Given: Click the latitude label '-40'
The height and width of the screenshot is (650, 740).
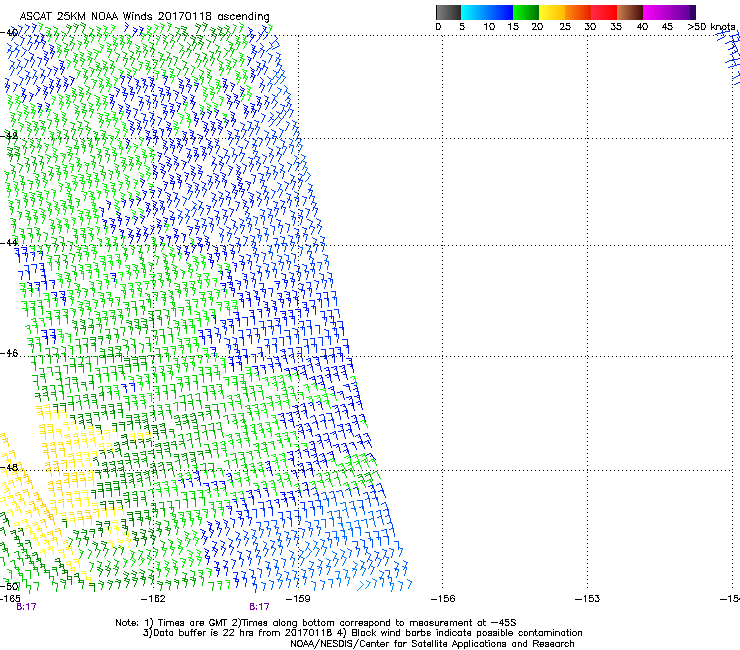Looking at the screenshot, I should click(9, 33).
